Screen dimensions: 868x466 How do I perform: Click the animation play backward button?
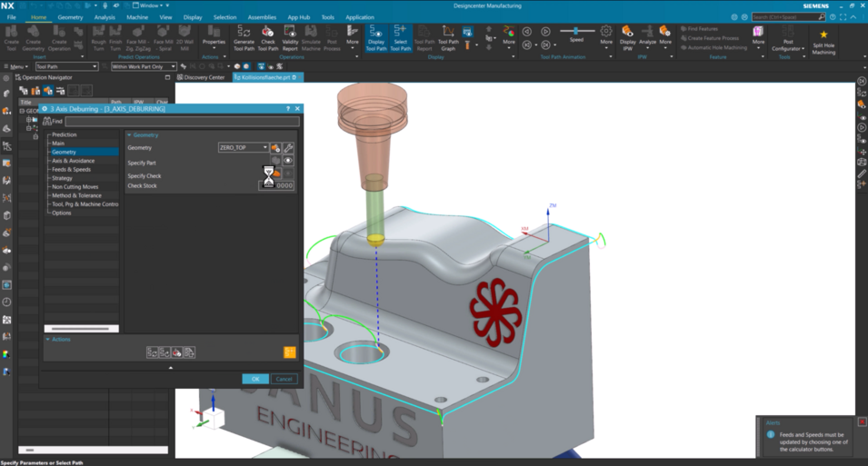pyautogui.click(x=527, y=32)
